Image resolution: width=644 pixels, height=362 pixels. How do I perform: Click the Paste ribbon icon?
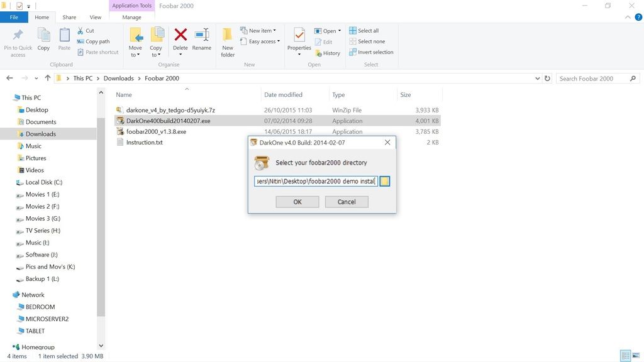(64, 35)
